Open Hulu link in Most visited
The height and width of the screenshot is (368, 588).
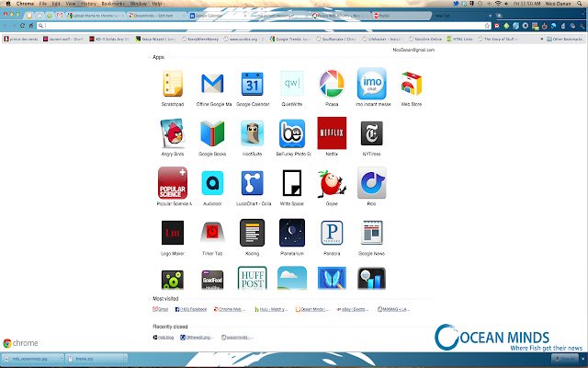coord(271,309)
